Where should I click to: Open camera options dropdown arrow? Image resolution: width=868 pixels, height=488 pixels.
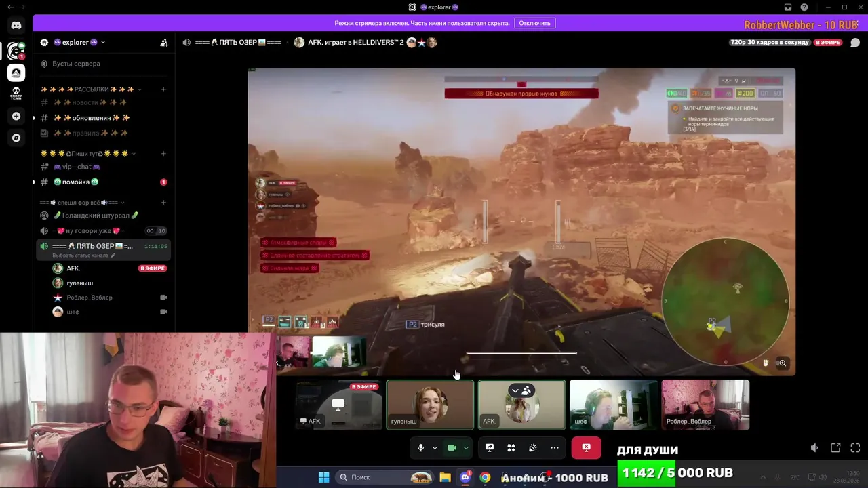pos(466,448)
